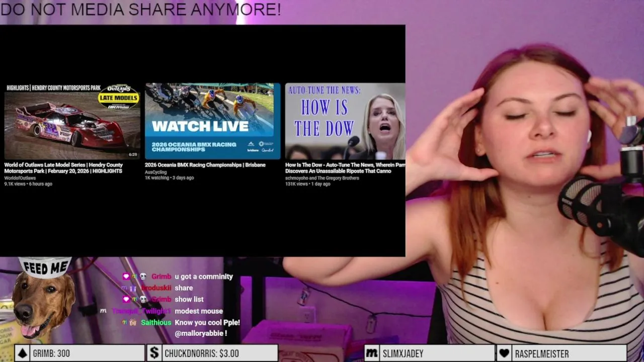Open the Oceania BMX Racing Championships thumbnail
Viewport: 644px width, 362px height.
tap(212, 121)
